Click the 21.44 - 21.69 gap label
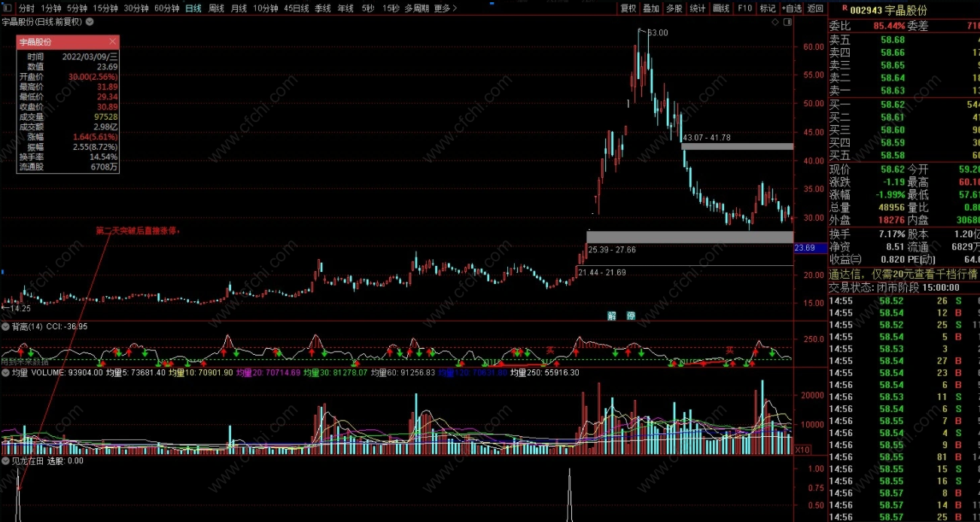 (601, 271)
